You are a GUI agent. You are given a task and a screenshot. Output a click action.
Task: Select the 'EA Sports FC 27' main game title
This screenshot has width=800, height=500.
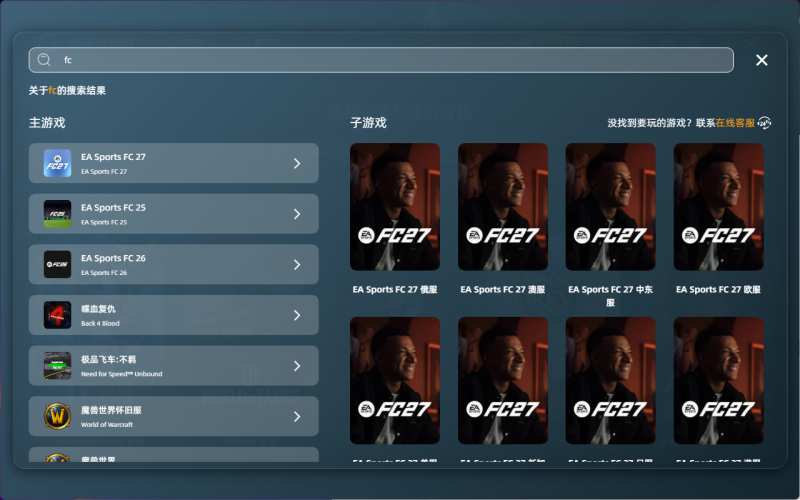[113, 157]
